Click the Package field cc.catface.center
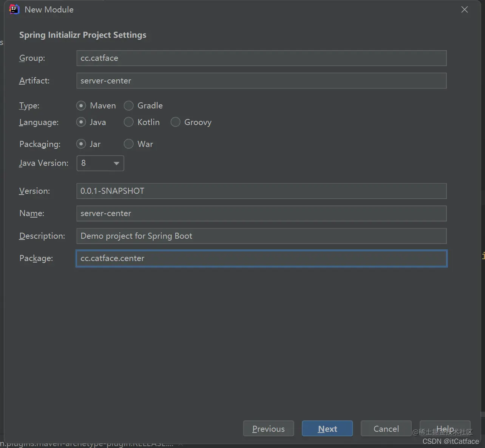485x448 pixels. click(x=261, y=258)
